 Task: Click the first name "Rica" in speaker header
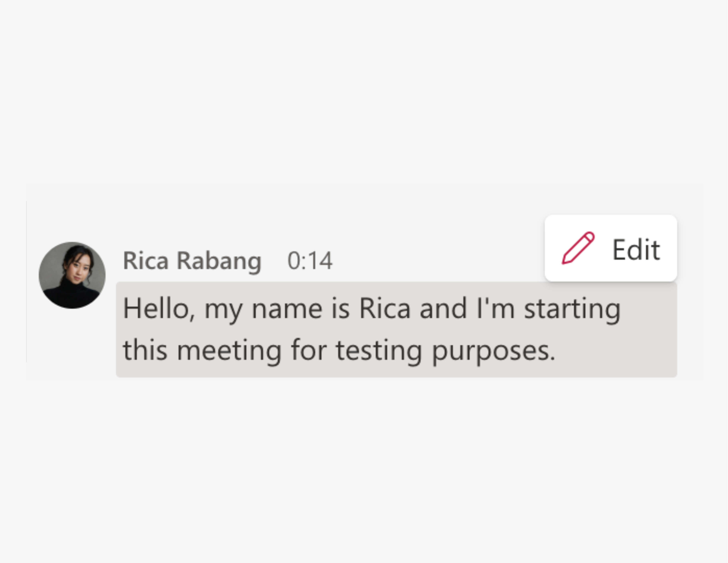146,260
